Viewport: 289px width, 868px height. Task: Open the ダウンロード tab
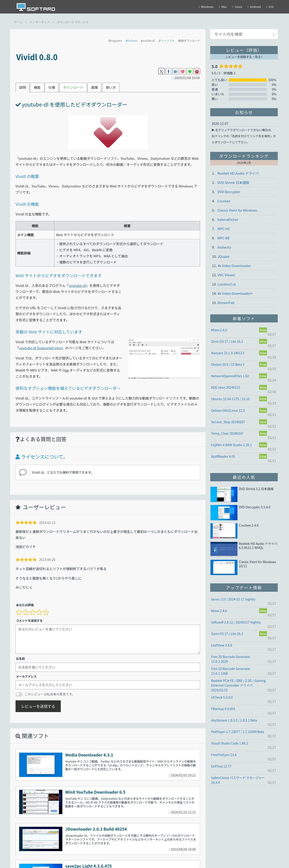pos(73,88)
